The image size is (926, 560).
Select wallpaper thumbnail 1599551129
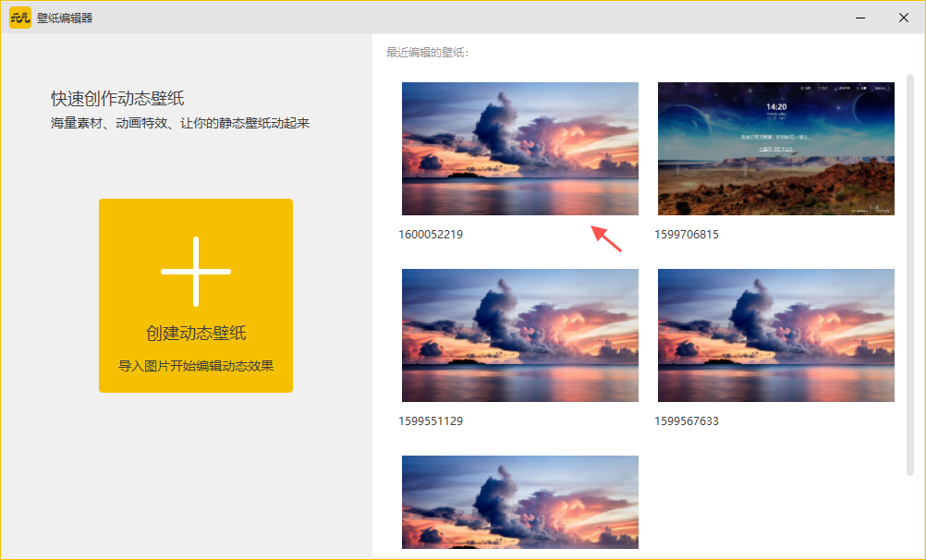(519, 335)
